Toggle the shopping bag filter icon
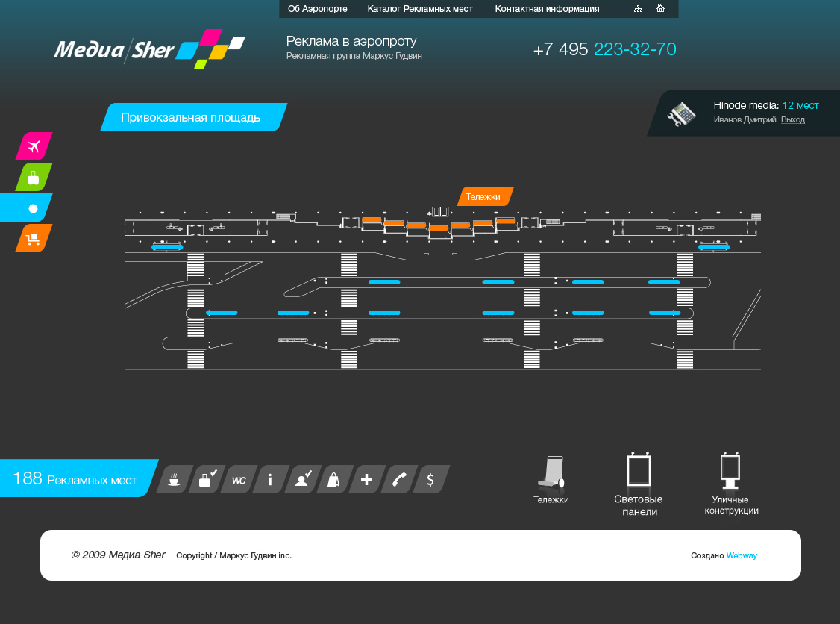This screenshot has height=624, width=840. [334, 479]
